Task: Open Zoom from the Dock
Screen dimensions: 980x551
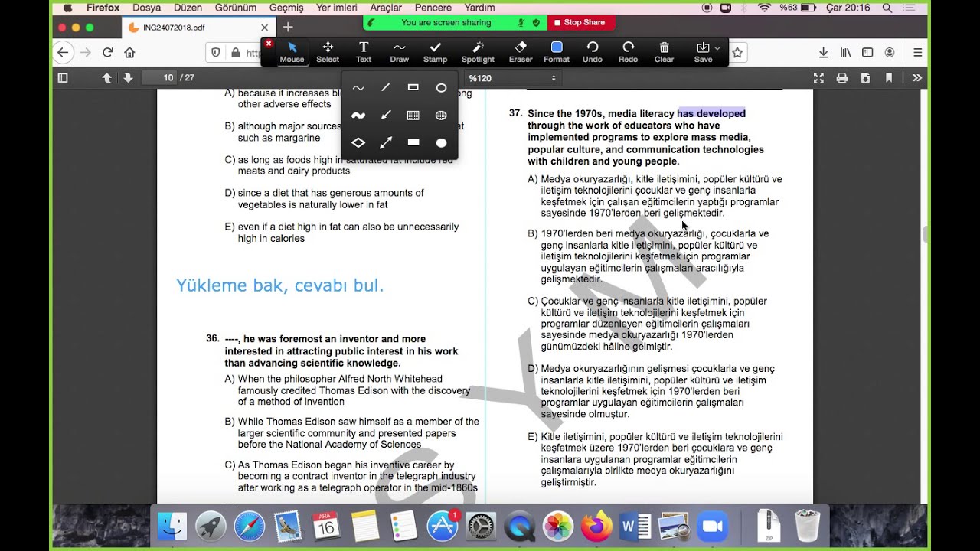Action: pyautogui.click(x=712, y=527)
